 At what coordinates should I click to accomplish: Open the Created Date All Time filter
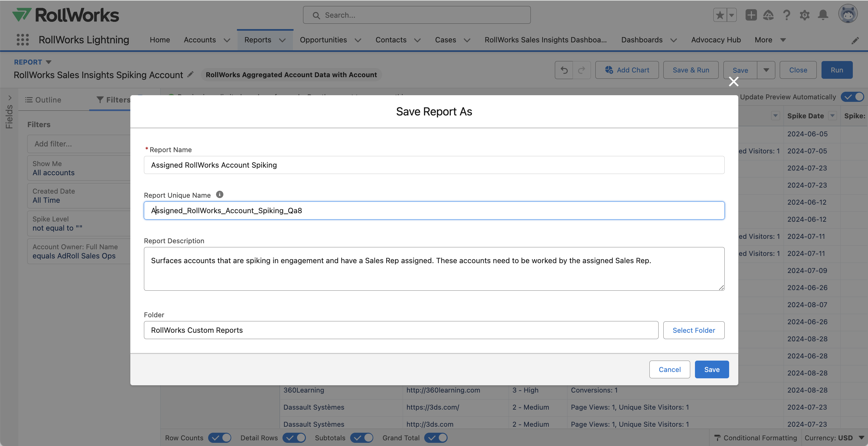click(79, 196)
